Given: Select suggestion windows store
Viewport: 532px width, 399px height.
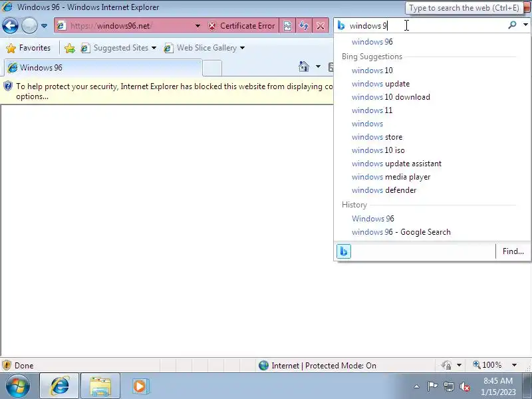Looking at the screenshot, I should tap(432, 137).
